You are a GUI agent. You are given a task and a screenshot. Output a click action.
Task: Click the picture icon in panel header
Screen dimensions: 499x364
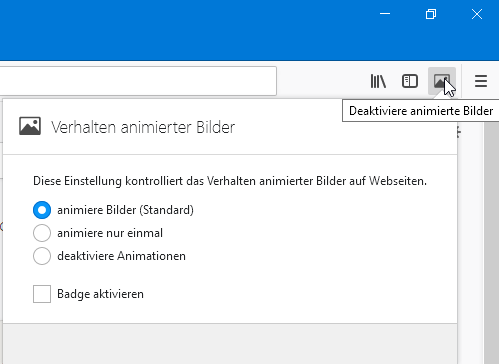(x=30, y=126)
